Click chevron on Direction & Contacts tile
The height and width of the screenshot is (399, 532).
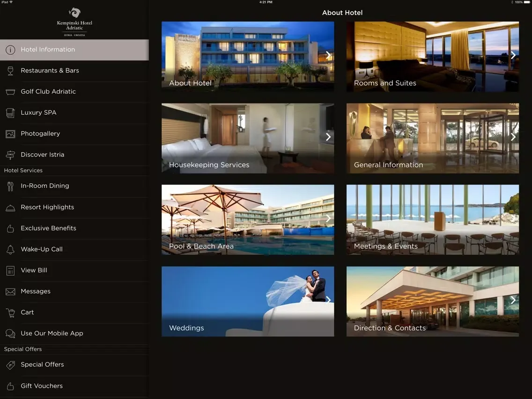coord(513,300)
